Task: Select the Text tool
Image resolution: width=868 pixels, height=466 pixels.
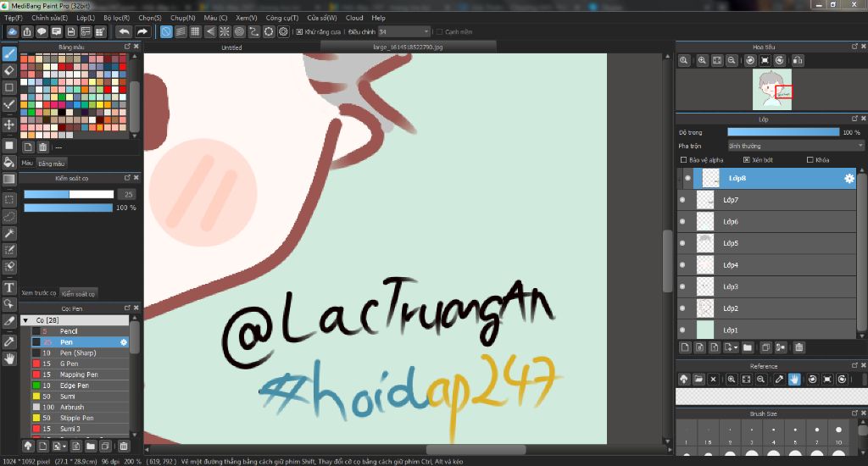Action: click(x=8, y=287)
